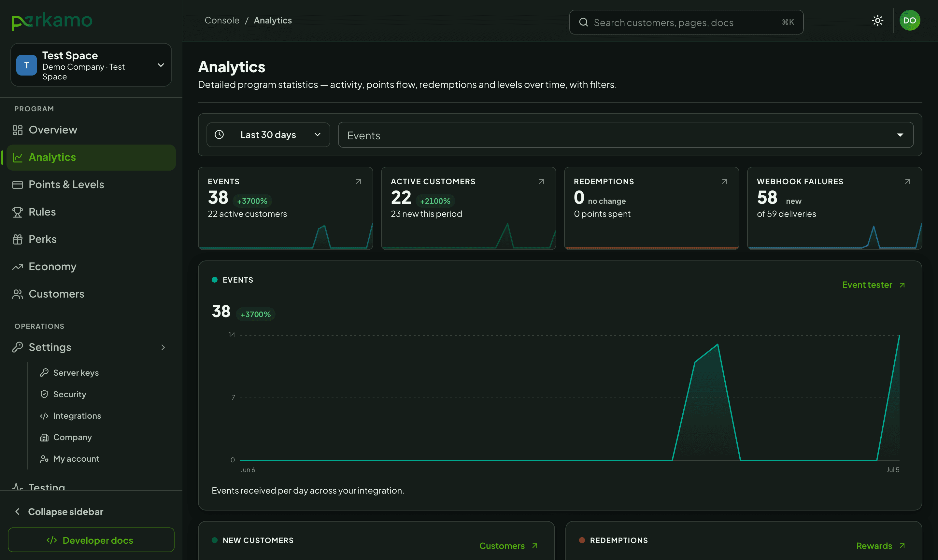Open the Last 30 days range dropdown

[268, 135]
